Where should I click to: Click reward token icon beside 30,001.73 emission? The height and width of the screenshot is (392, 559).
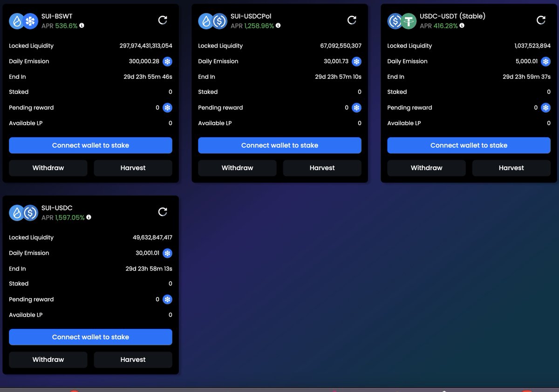[356, 61]
